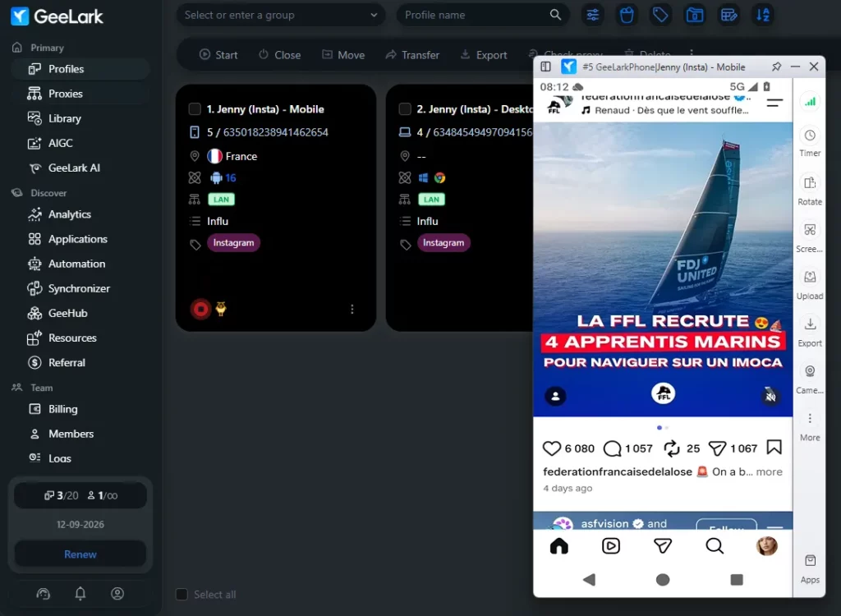Viewport: 841px width, 616px height.
Task: Click the column settings icon in top toolbar
Action: tap(729, 15)
